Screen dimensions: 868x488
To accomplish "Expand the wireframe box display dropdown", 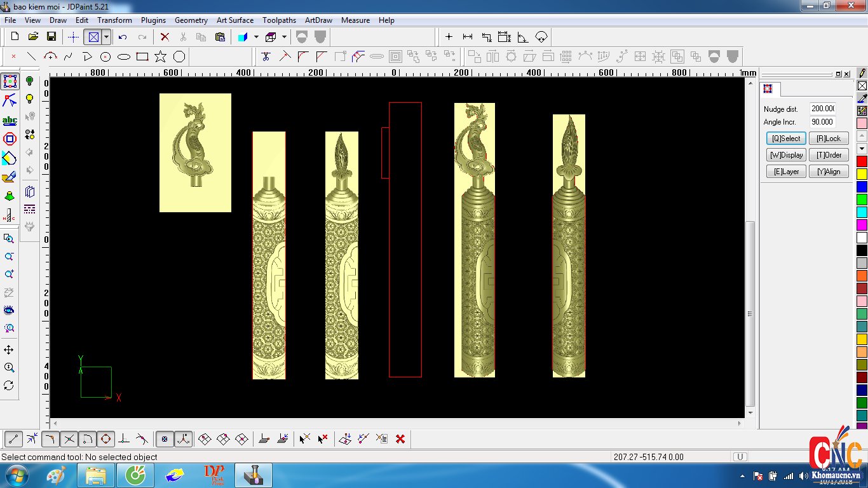I will (284, 37).
